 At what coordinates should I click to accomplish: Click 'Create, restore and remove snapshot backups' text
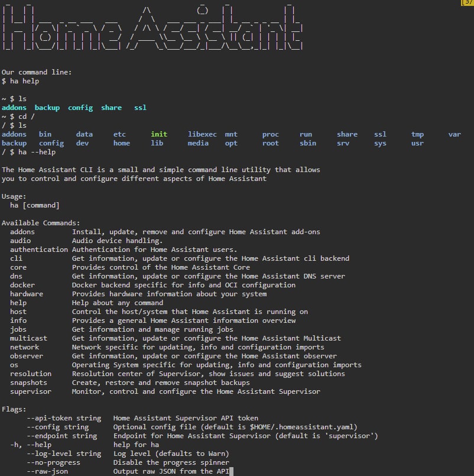pyautogui.click(x=161, y=383)
